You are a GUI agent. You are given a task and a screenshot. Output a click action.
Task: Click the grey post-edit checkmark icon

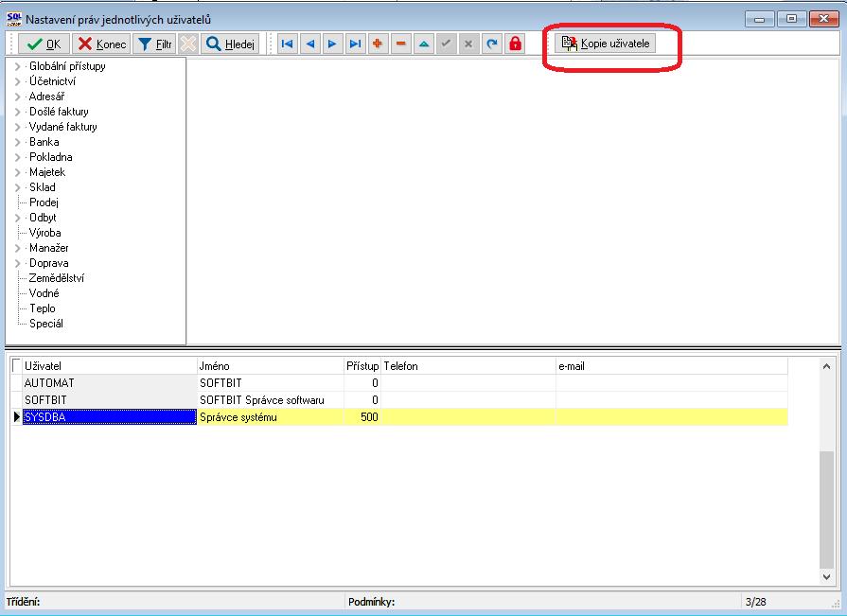pyautogui.click(x=446, y=44)
